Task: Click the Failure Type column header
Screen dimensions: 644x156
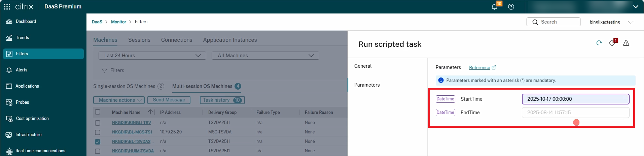Action: point(268,113)
